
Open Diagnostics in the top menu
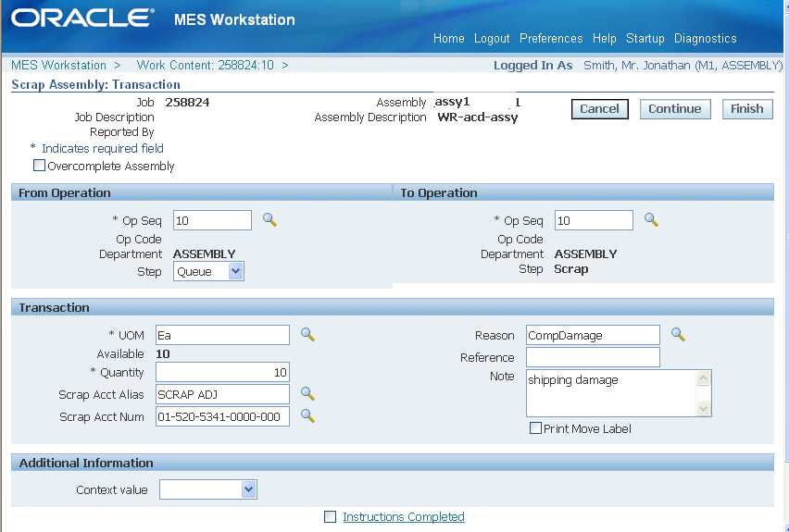pos(706,39)
